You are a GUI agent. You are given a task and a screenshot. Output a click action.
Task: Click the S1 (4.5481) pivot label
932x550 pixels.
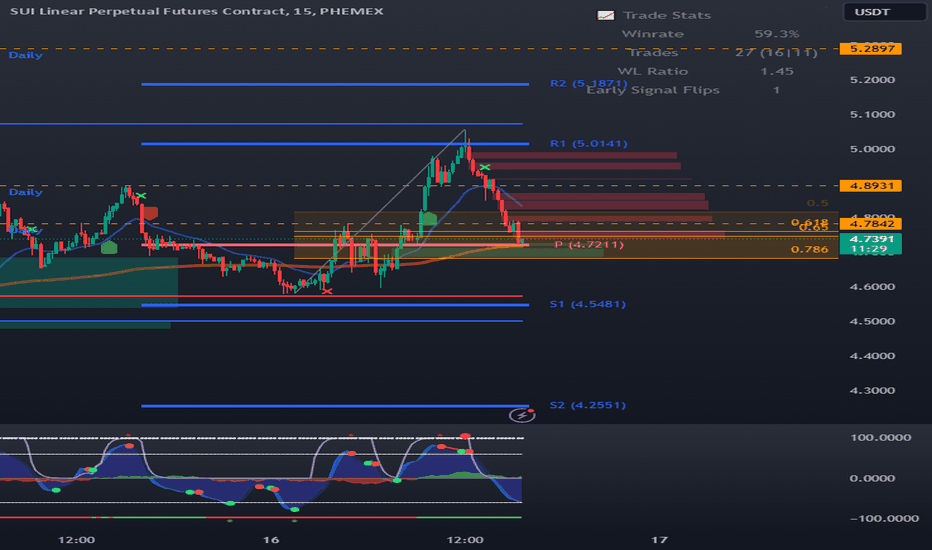[x=587, y=304]
